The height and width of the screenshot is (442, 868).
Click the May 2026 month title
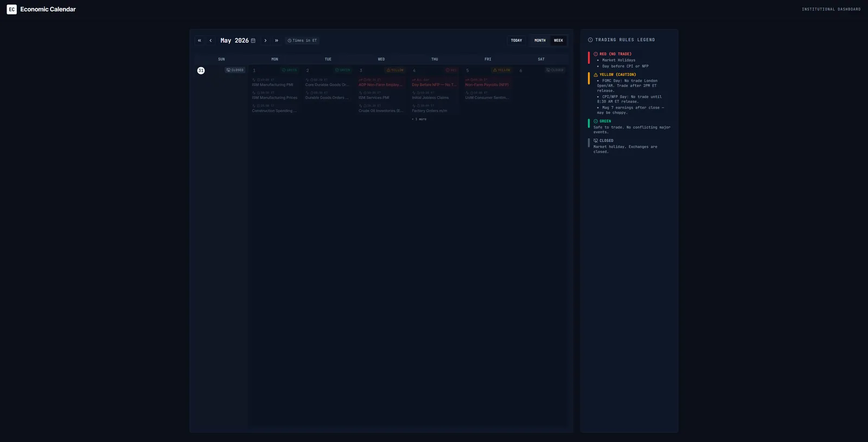point(234,41)
